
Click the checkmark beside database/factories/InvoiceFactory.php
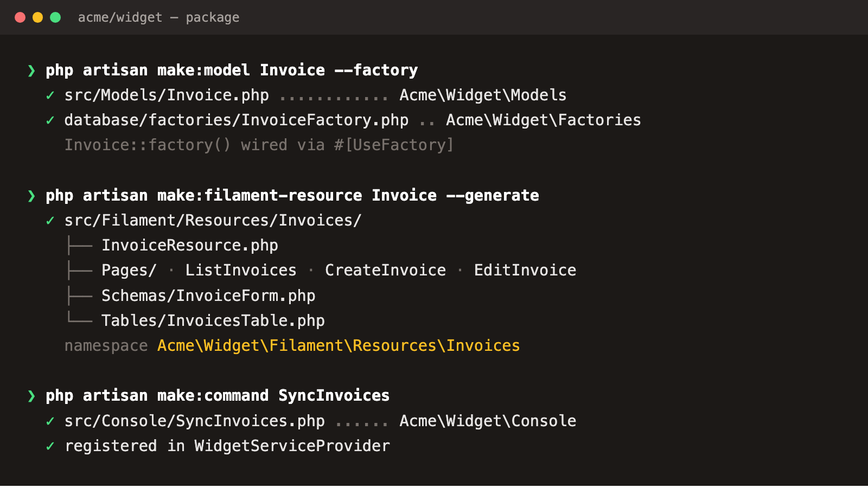[50, 120]
